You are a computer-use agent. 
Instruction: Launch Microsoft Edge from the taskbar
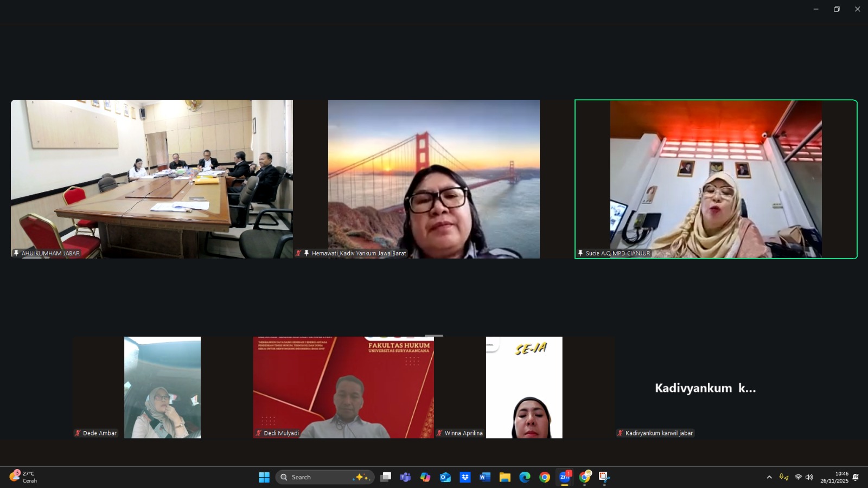(525, 477)
